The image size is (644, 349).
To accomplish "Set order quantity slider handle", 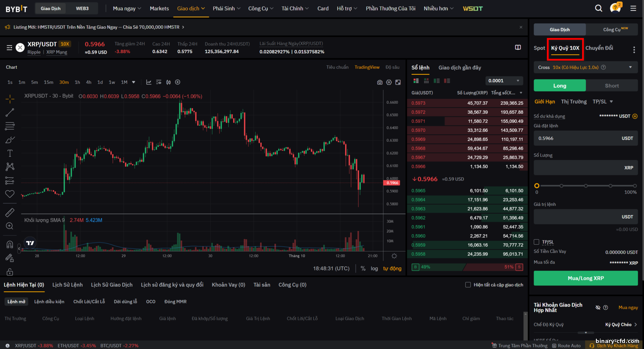I will 537,185.
